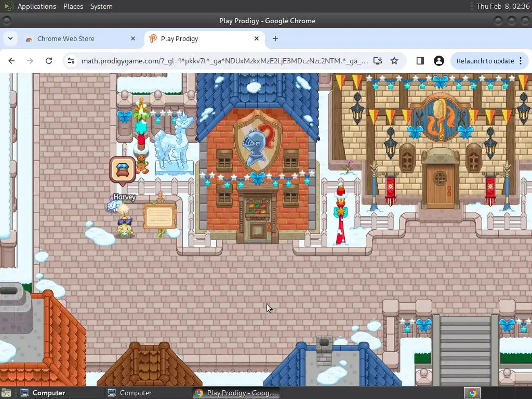Bookmark this page with star icon
532x399 pixels.
[394, 61]
